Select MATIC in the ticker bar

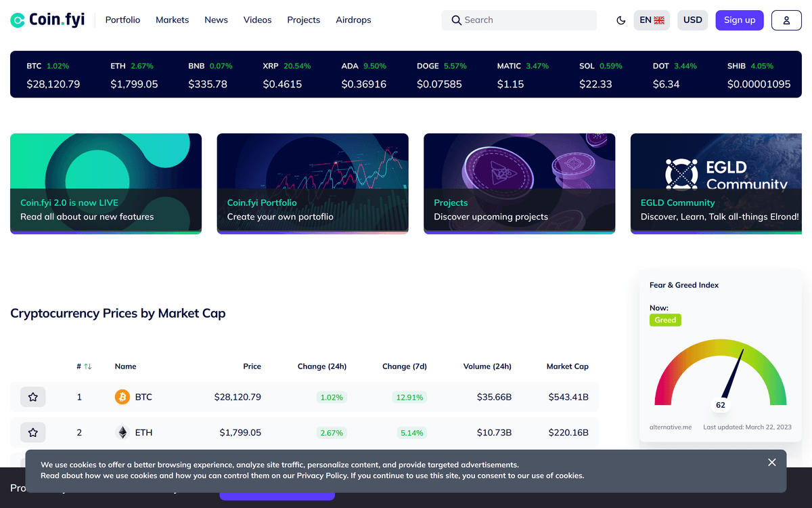point(523,75)
